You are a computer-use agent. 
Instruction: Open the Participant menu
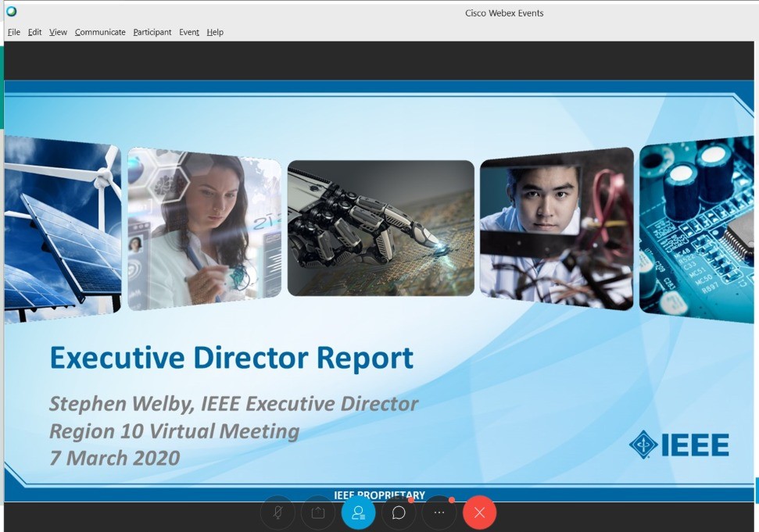152,32
